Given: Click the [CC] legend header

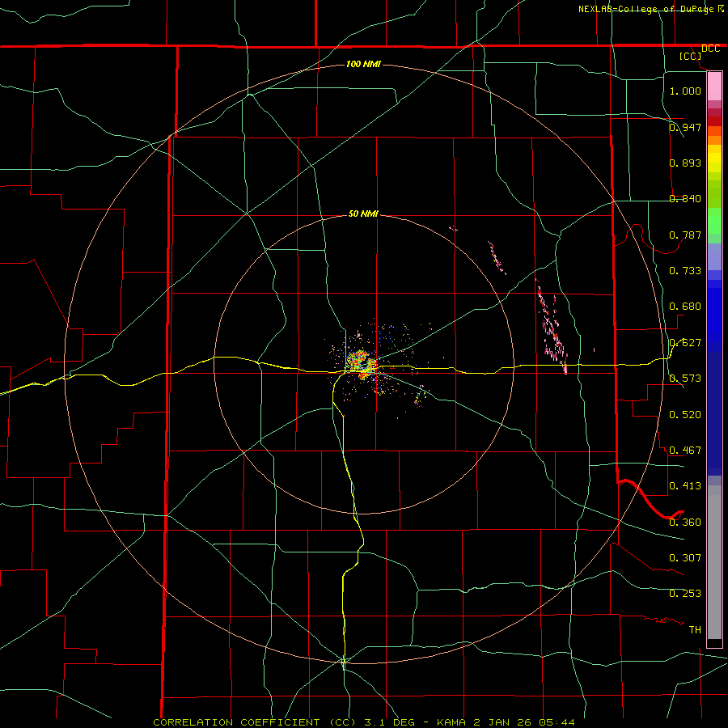Looking at the screenshot, I should (x=690, y=57).
